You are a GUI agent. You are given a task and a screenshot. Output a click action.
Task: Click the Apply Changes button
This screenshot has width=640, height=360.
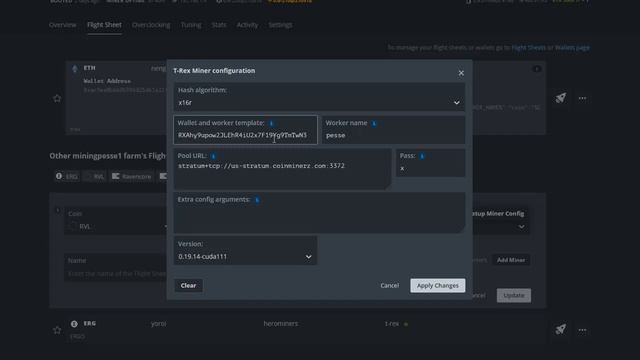[438, 285]
